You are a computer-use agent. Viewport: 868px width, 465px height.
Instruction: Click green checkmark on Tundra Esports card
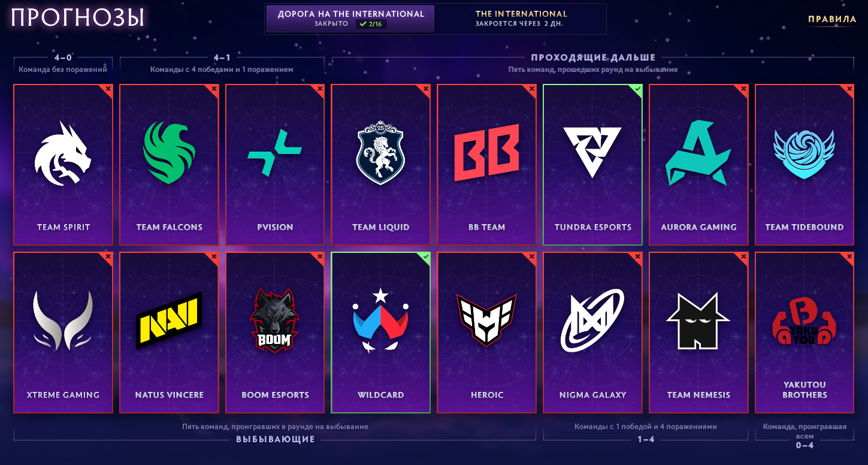click(637, 89)
